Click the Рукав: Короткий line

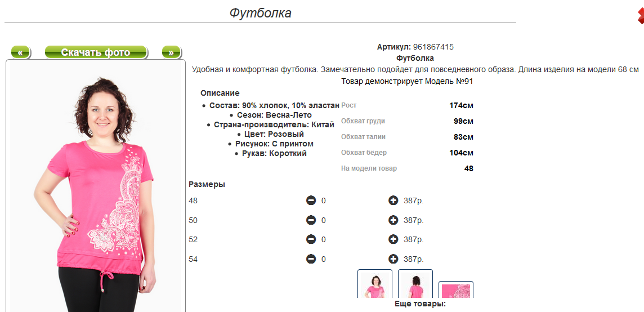coord(274,153)
